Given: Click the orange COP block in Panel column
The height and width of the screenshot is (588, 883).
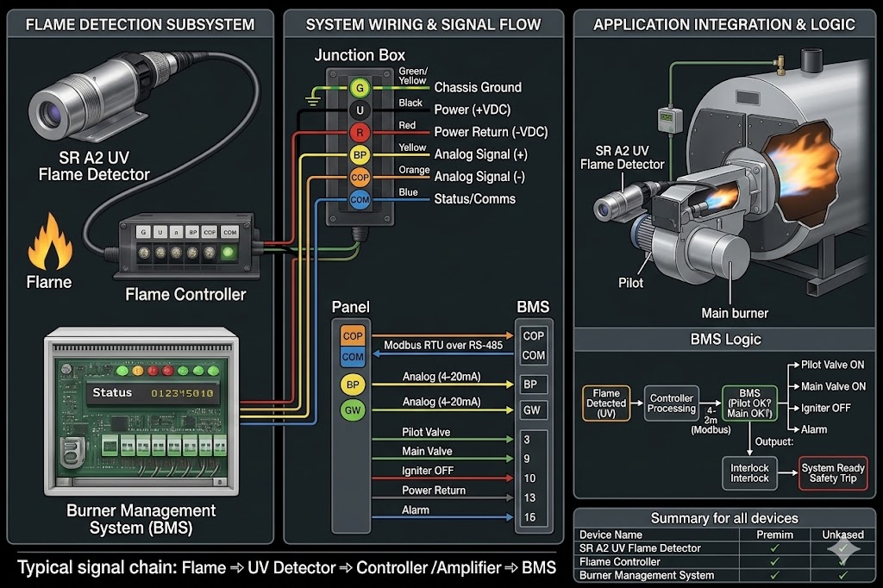Looking at the screenshot, I should (x=353, y=335).
